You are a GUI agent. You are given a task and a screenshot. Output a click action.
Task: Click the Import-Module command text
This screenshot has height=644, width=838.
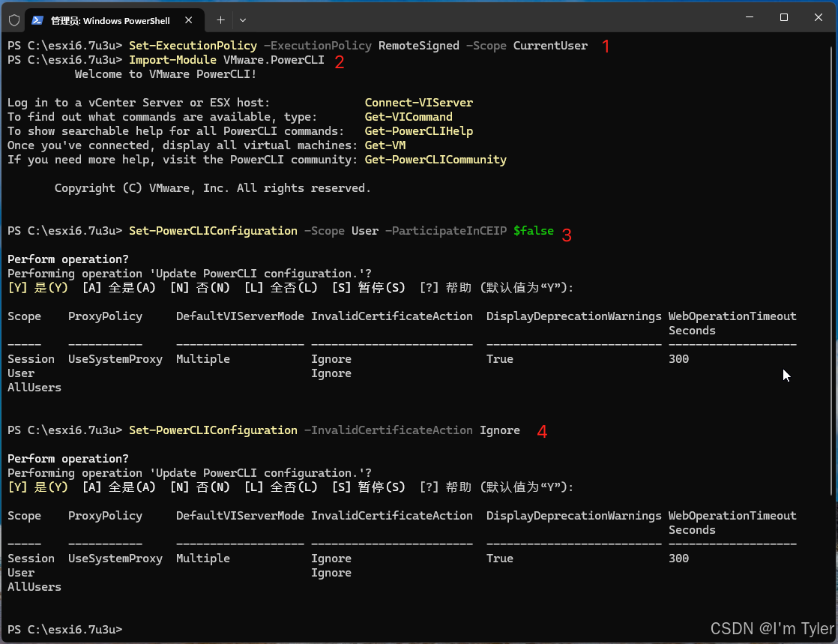tap(172, 60)
